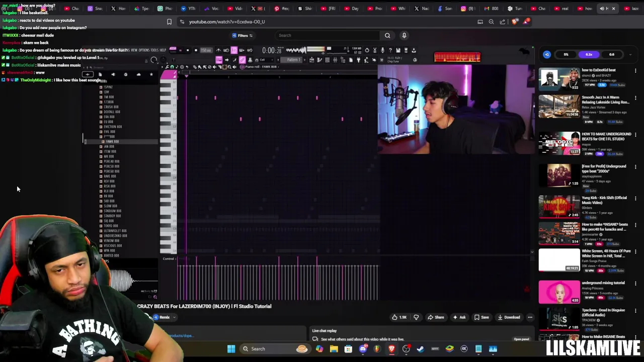Viewport: 644px width, 362px height.
Task: Click the Ask button below video
Action: point(459,317)
